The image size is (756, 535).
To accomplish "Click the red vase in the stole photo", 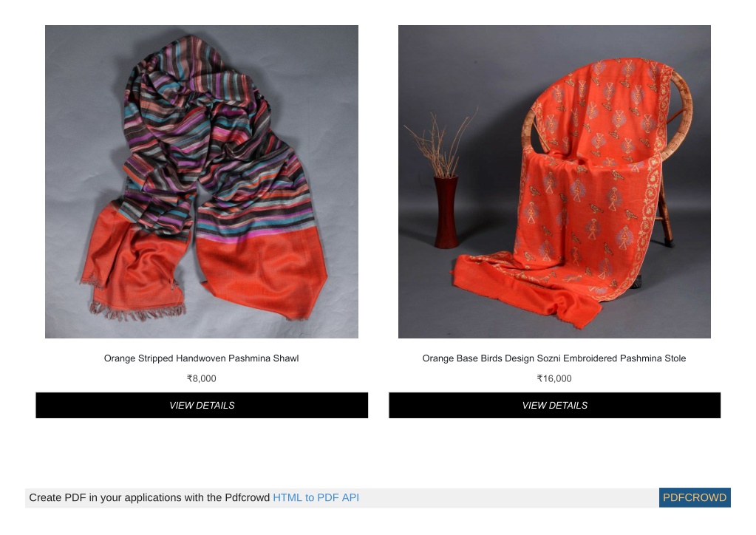I will [x=446, y=212].
